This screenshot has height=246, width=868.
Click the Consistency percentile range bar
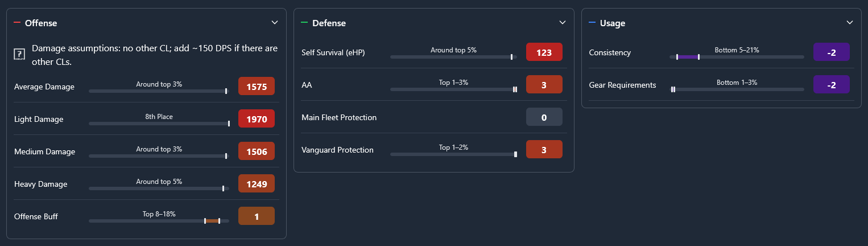[737, 57]
